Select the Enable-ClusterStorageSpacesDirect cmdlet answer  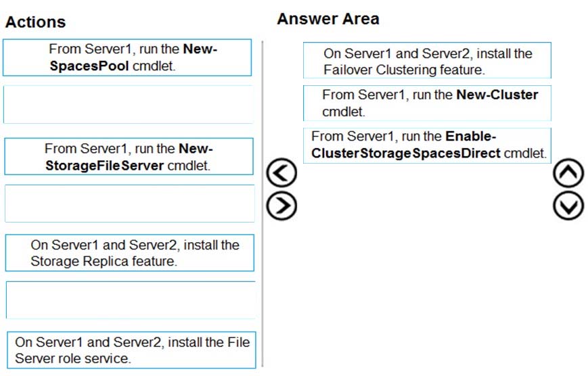(x=427, y=145)
